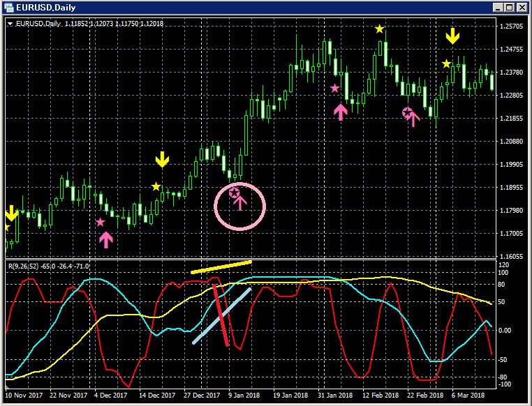Click the 4 Dec 2017 date label
This screenshot has height=406, width=532.
(x=111, y=396)
